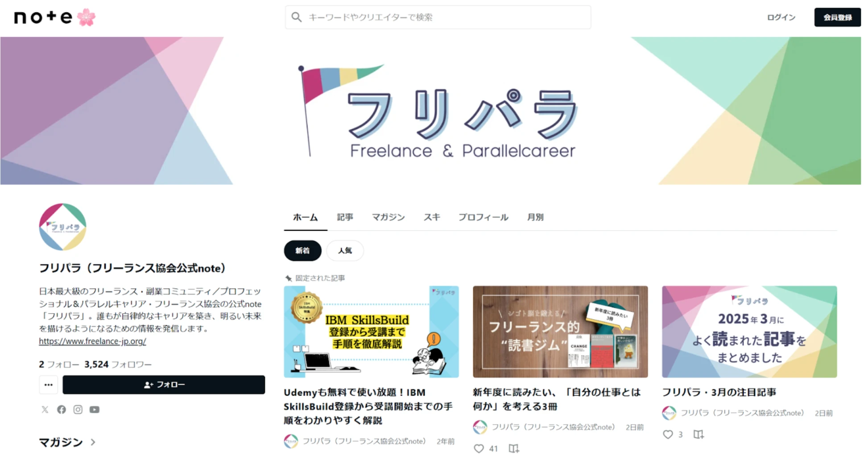Click the keyword search input field
This screenshot has width=868, height=454.
pos(438,17)
